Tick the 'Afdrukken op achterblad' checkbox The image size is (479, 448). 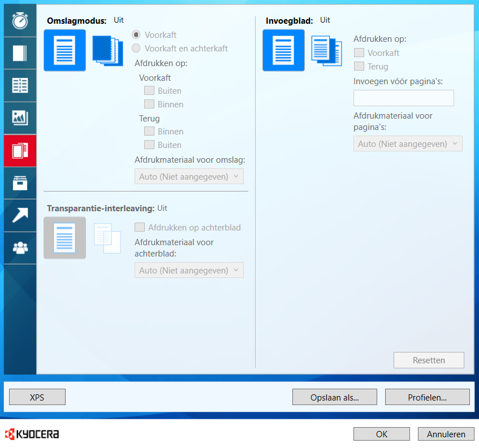(139, 228)
